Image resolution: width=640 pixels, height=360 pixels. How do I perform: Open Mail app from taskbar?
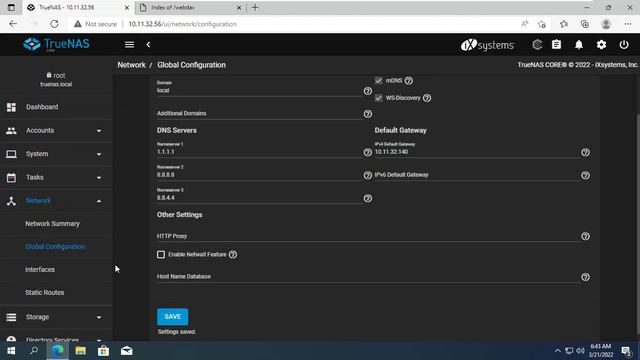tap(127, 351)
